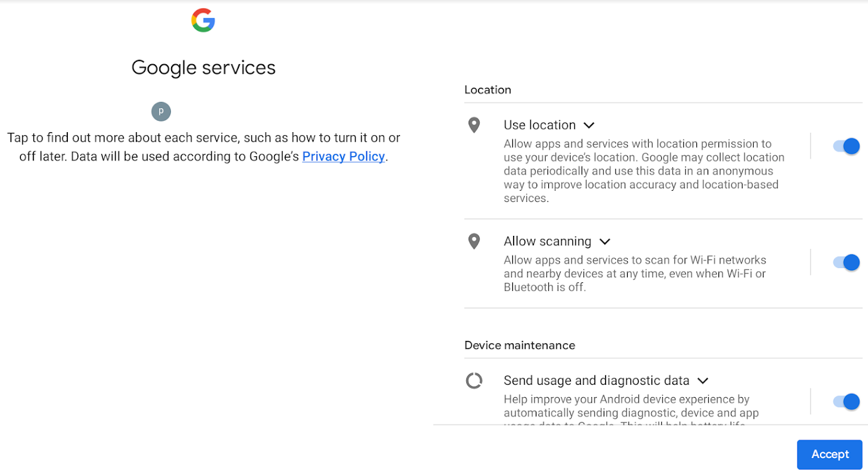Select the Allow scanning title text

(547, 241)
